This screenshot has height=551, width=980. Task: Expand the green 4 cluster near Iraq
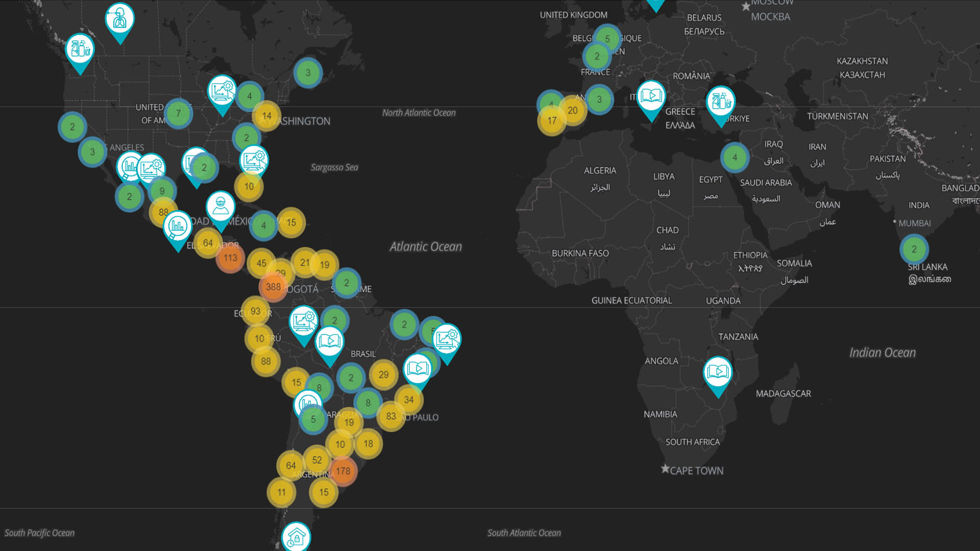734,157
